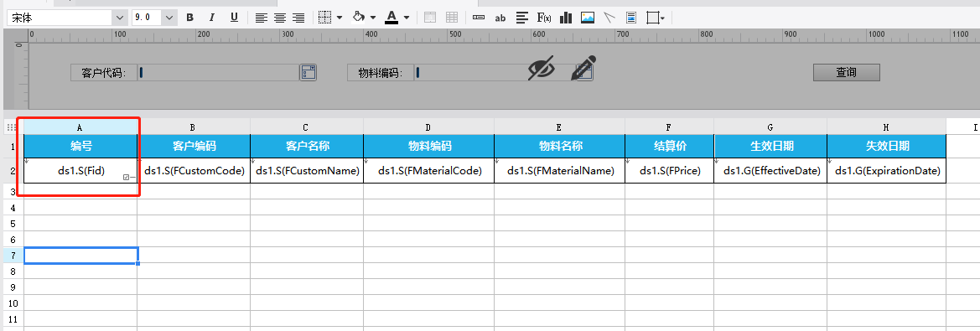Select row header 7

pyautogui.click(x=13, y=255)
